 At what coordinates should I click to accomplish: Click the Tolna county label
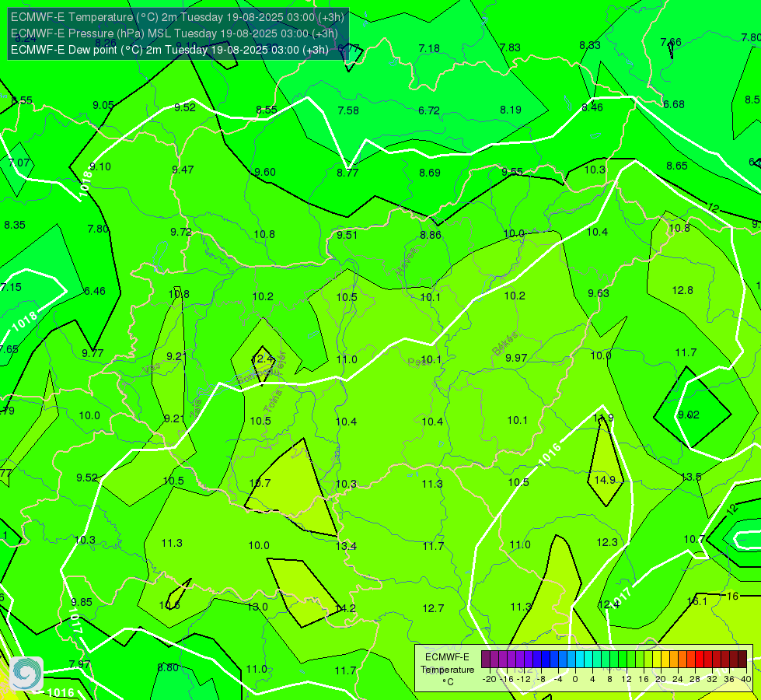[x=272, y=401]
